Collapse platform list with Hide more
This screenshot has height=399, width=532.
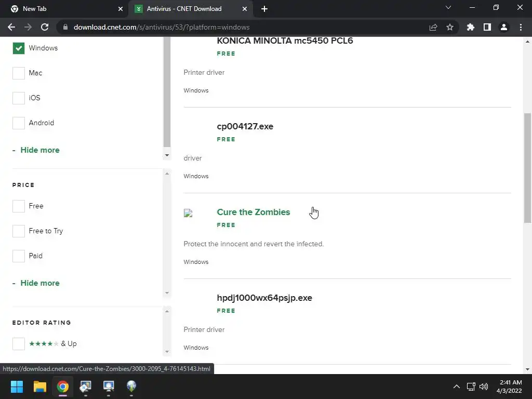[x=36, y=150]
